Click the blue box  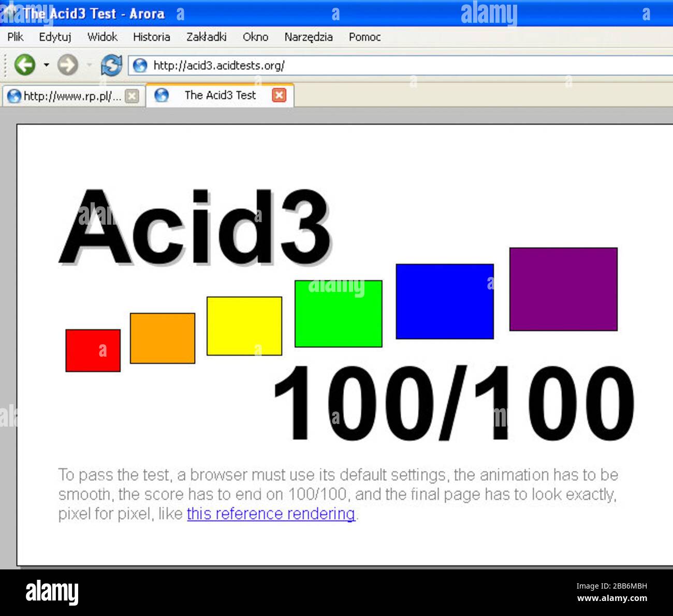click(445, 301)
